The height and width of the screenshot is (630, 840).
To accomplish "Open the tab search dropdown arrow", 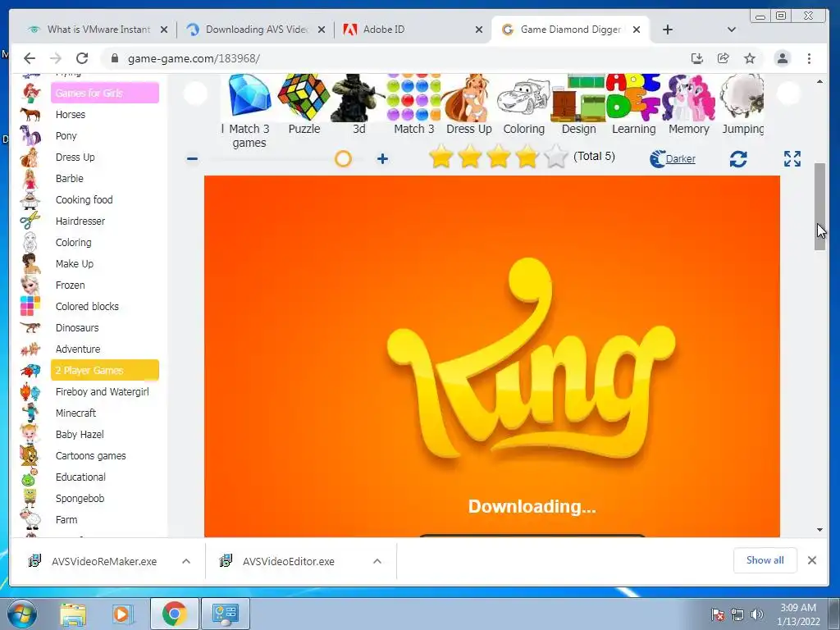I will click(731, 30).
